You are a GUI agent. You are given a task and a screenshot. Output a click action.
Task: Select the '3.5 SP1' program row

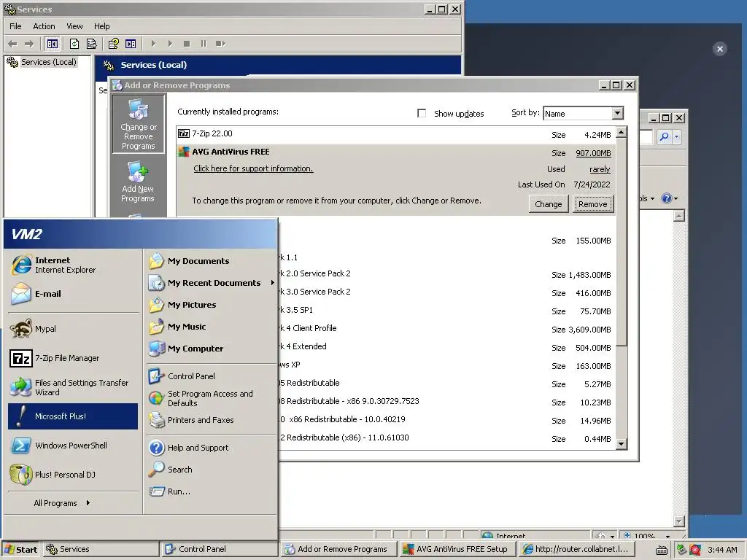[447, 311]
